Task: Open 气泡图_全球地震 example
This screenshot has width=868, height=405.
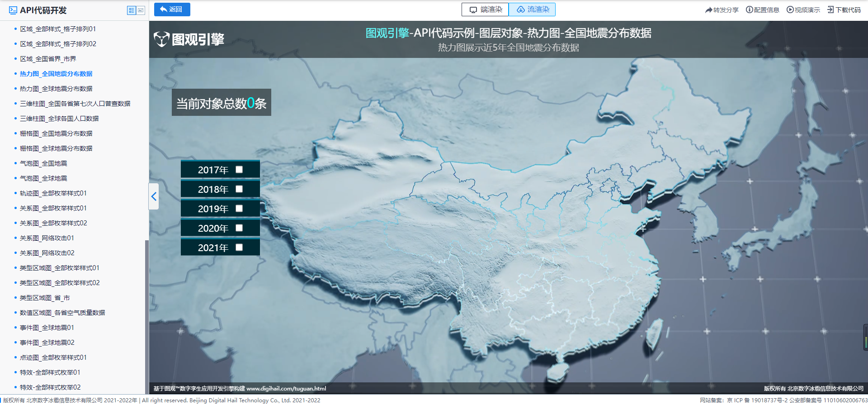Action: point(43,178)
